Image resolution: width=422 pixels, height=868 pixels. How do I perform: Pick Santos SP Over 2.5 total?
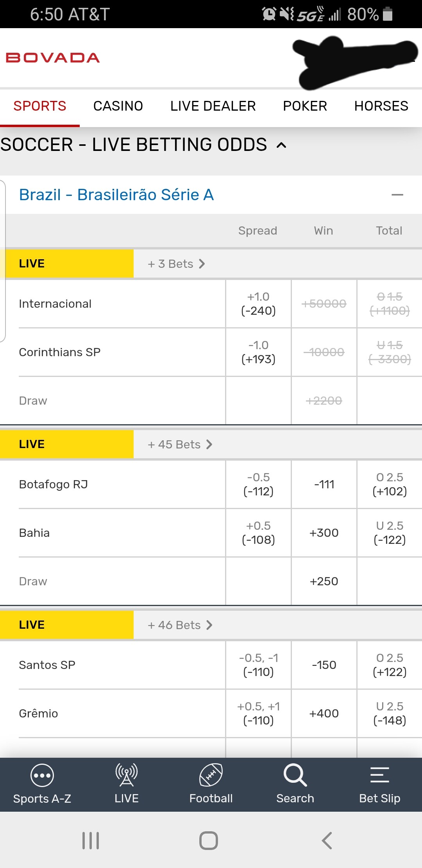[x=390, y=665]
